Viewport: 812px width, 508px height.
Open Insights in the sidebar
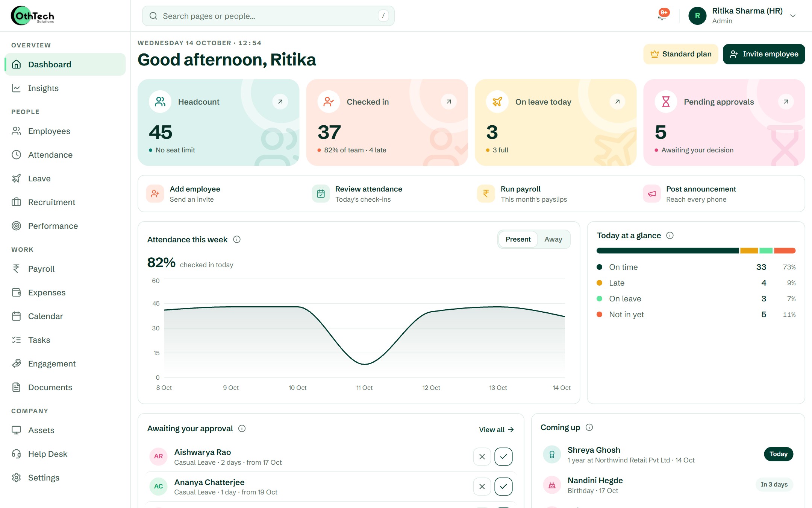click(x=65, y=88)
